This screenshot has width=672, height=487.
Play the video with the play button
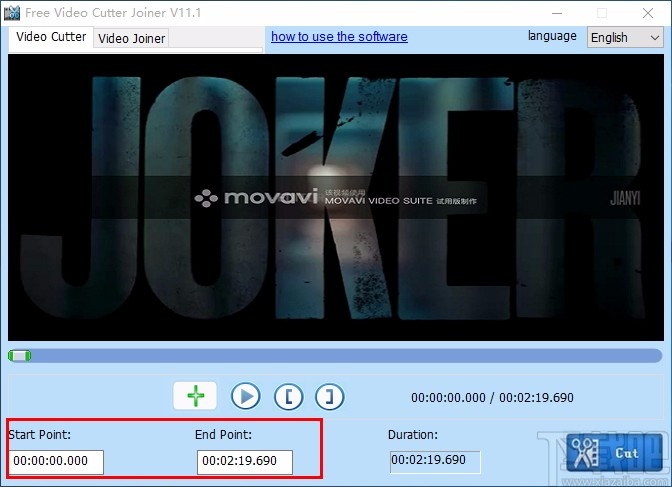(x=246, y=397)
